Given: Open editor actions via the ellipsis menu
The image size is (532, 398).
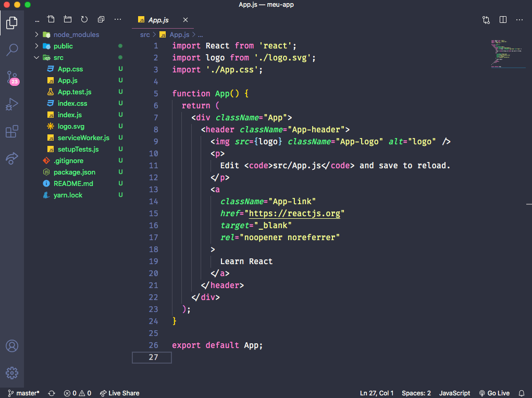Looking at the screenshot, I should [519, 19].
